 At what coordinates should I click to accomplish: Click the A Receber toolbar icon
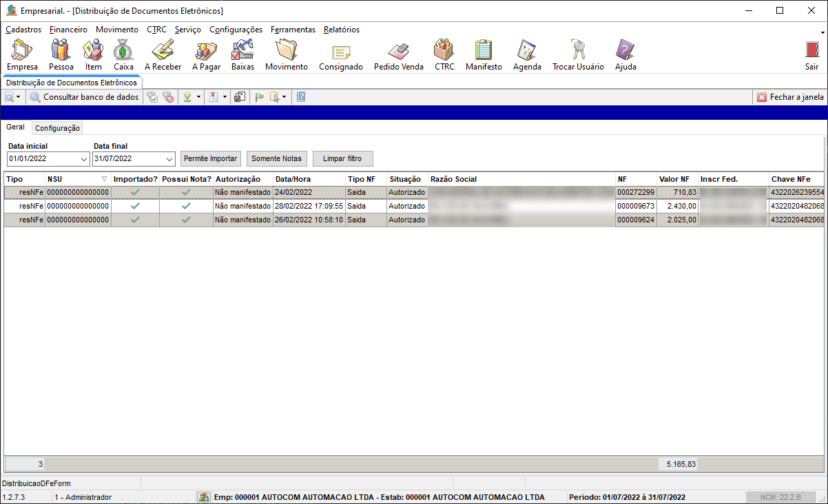coord(163,54)
